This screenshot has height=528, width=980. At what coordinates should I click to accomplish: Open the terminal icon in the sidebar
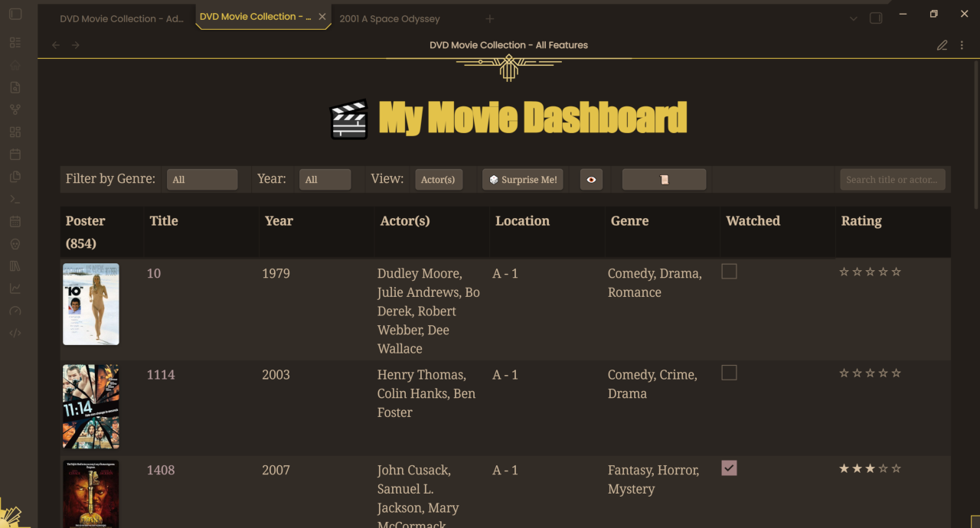(15, 198)
